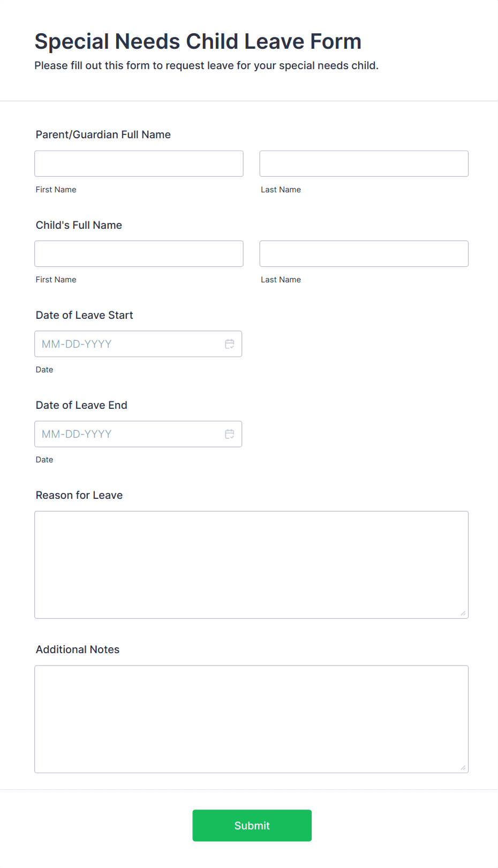Focus the Child's Last Name input

(x=364, y=253)
